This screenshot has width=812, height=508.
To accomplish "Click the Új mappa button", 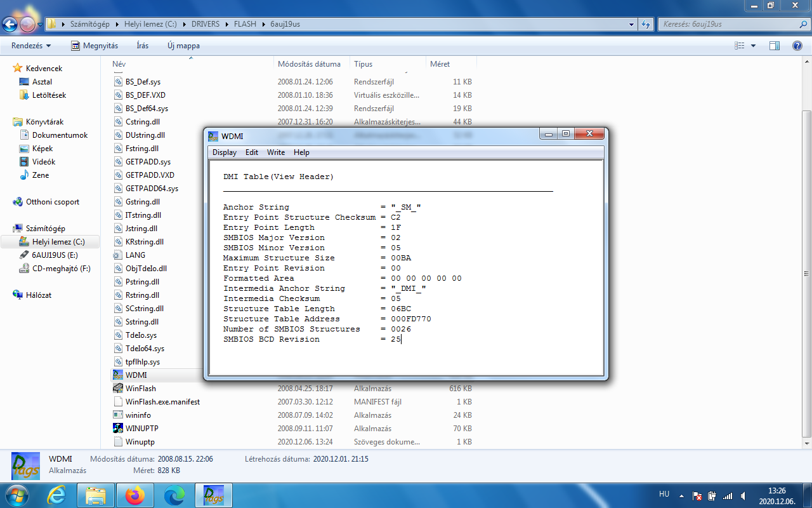I will tap(183, 46).
